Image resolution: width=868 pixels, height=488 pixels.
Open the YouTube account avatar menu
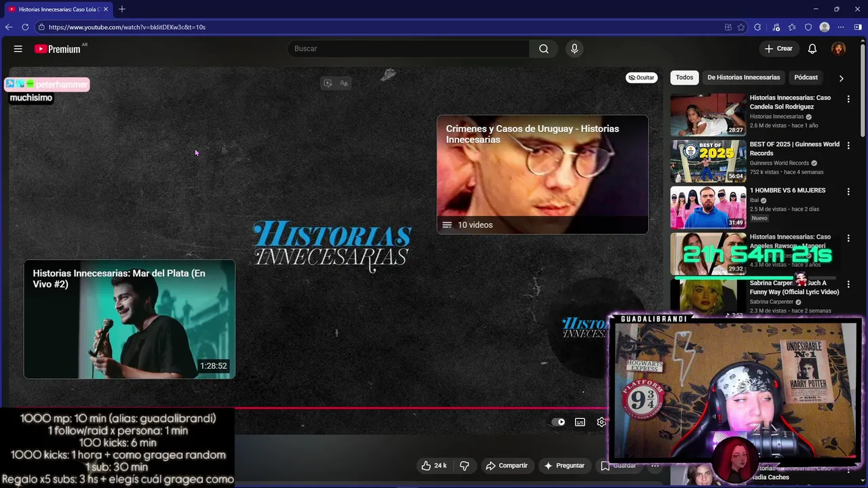click(839, 49)
